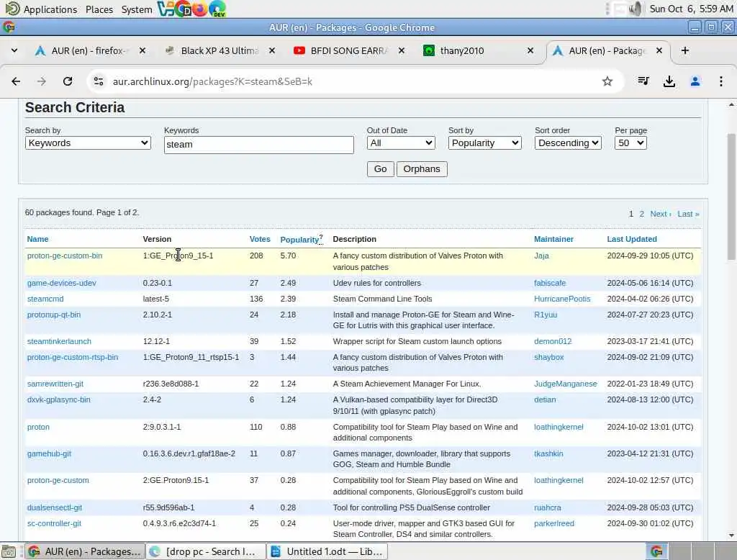Click the Go search button
The image size is (737, 560).
[380, 169]
